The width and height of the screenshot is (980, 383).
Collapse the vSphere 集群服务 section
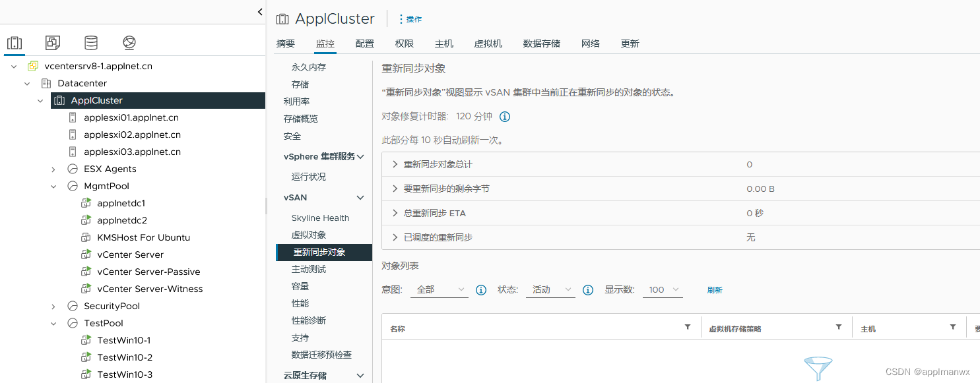point(360,156)
